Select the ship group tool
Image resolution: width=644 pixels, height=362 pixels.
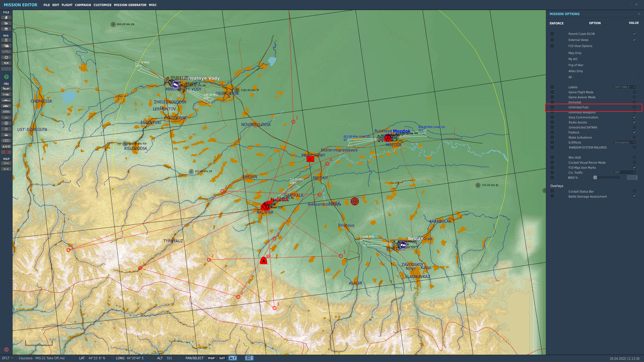(6, 100)
